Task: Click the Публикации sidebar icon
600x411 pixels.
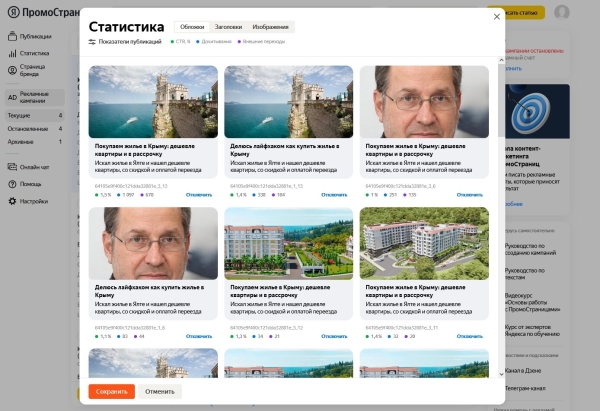Action: [x=12, y=36]
